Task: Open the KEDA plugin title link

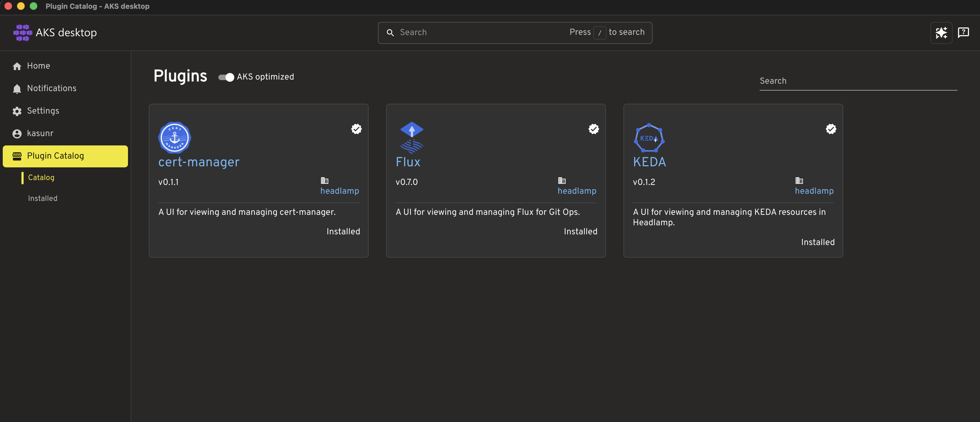Action: [649, 162]
